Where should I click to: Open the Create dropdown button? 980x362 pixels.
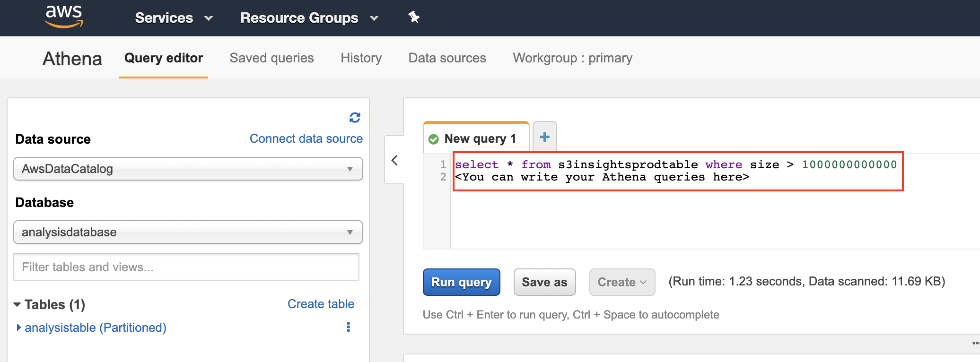622,282
